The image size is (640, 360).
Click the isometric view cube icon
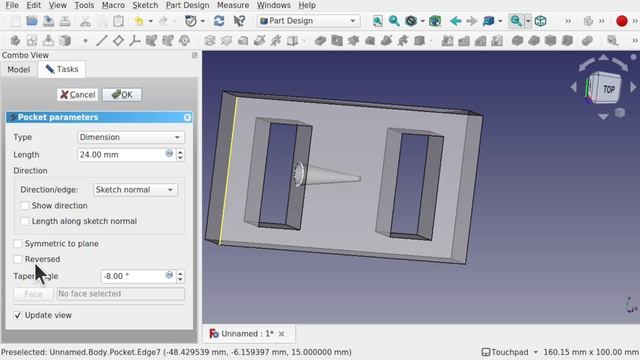(540, 21)
